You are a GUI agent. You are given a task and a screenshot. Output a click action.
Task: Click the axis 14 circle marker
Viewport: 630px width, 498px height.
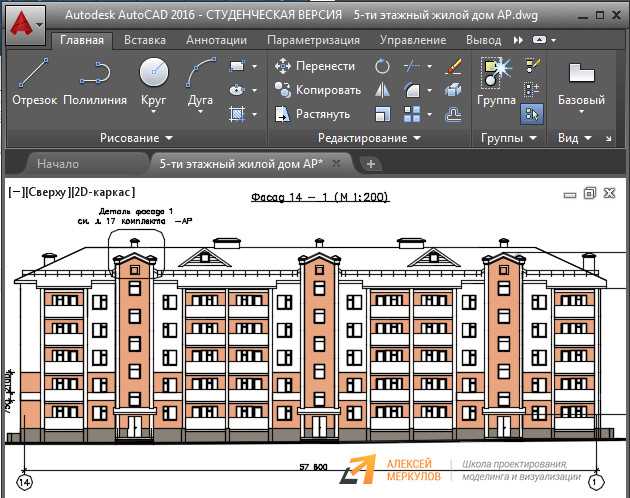(25, 482)
